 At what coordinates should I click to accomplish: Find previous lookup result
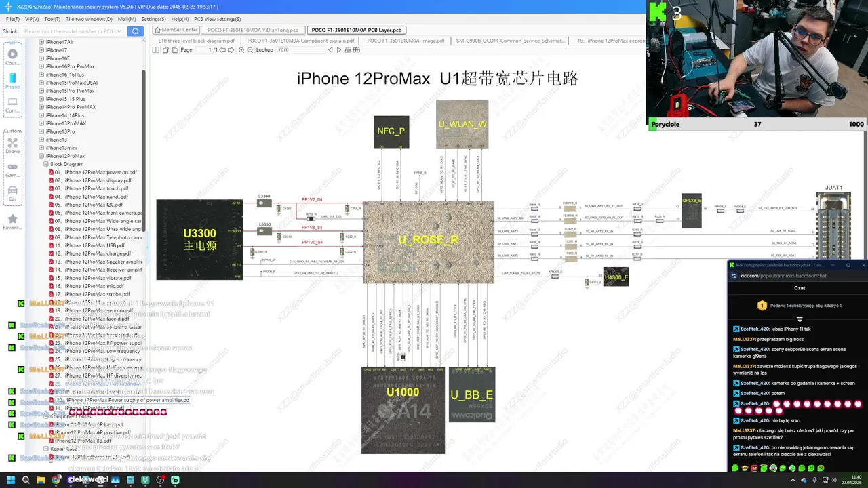[330, 50]
